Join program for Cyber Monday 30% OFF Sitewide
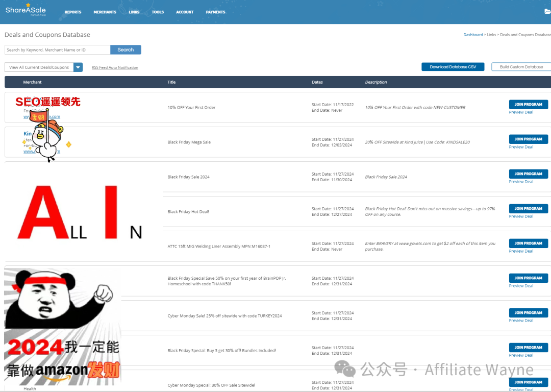This screenshot has width=551, height=392. [x=528, y=382]
